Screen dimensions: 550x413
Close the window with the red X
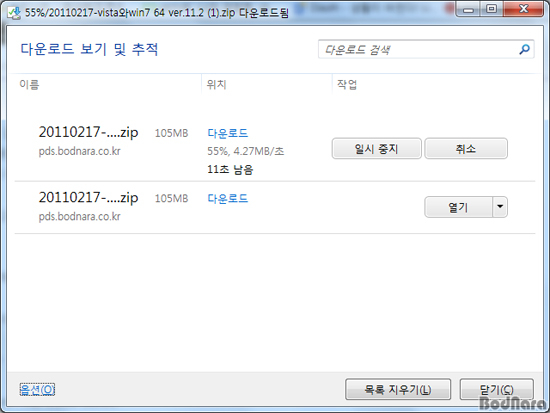pos(524,9)
